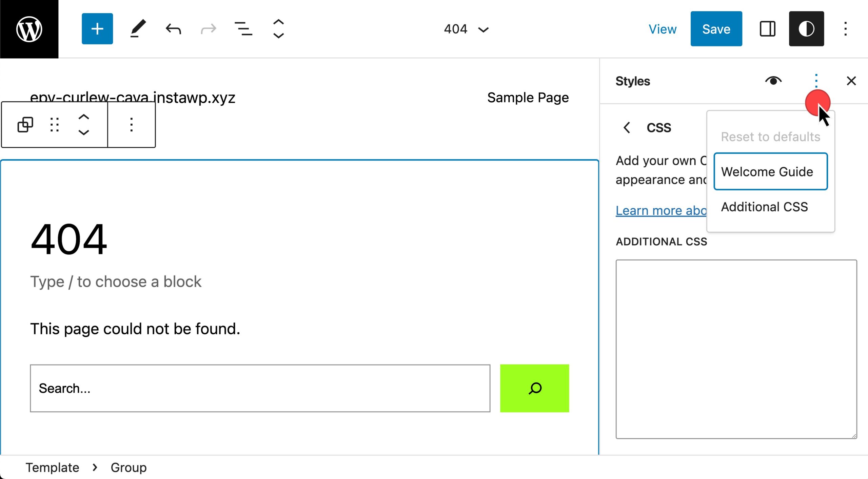Choose Reset to defaults menu item
This screenshot has height=479, width=868.
point(770,137)
